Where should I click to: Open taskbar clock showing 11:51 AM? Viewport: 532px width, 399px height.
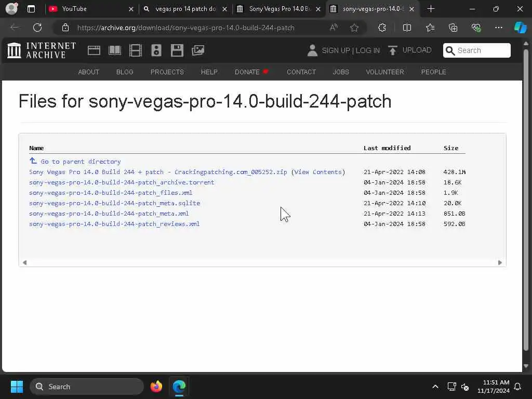point(494,387)
